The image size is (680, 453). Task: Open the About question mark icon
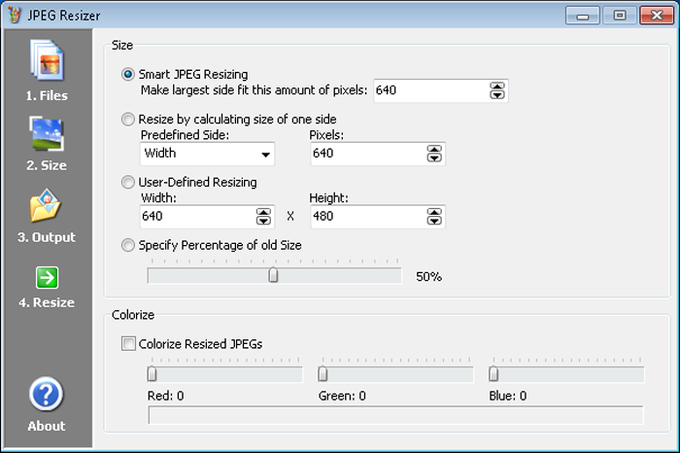coord(46,394)
